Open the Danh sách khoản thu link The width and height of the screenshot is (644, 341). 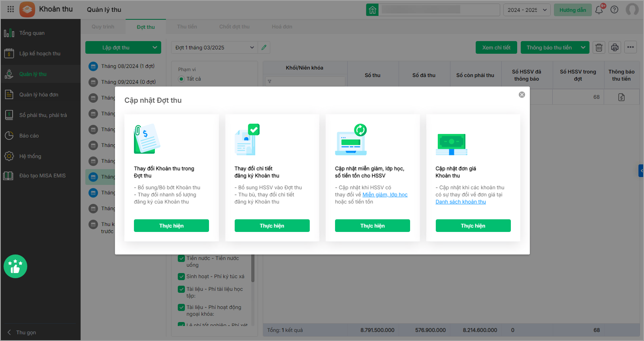461,202
